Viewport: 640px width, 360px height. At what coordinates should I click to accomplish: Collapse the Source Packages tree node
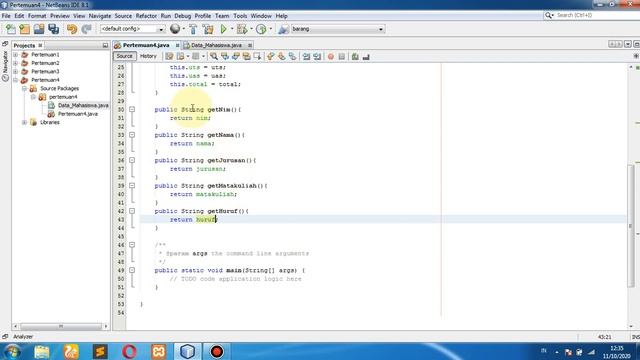pos(24,88)
